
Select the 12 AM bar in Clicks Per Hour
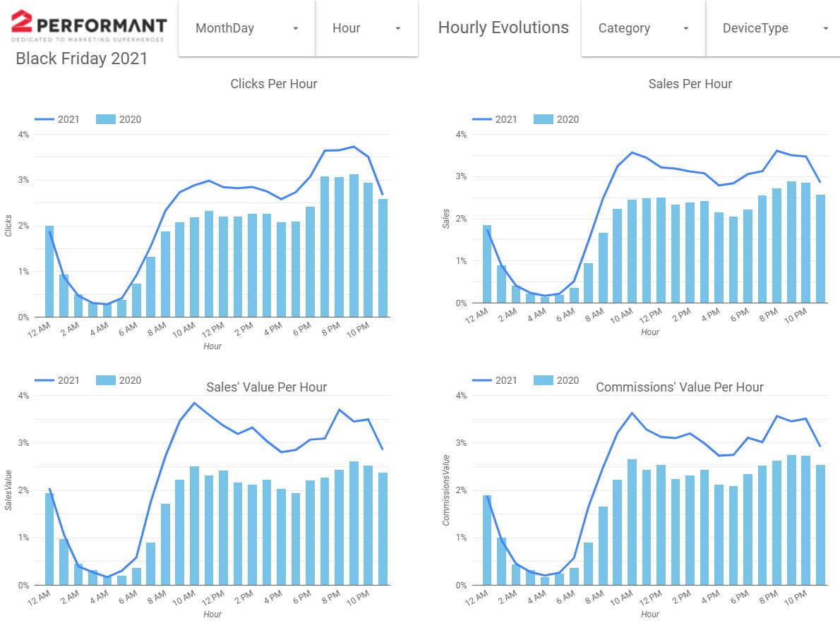[49, 272]
